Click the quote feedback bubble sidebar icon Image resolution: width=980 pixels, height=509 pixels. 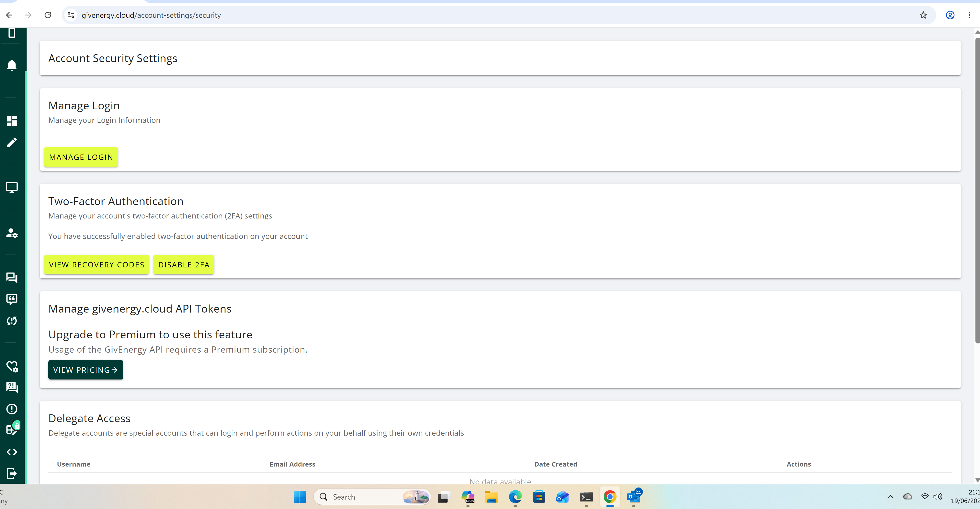12,299
